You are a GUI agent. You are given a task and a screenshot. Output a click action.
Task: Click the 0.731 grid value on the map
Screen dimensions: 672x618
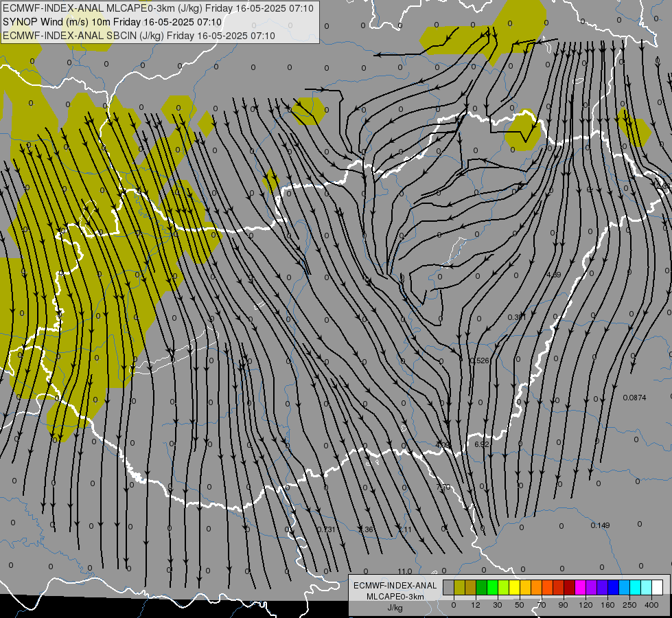tap(326, 529)
